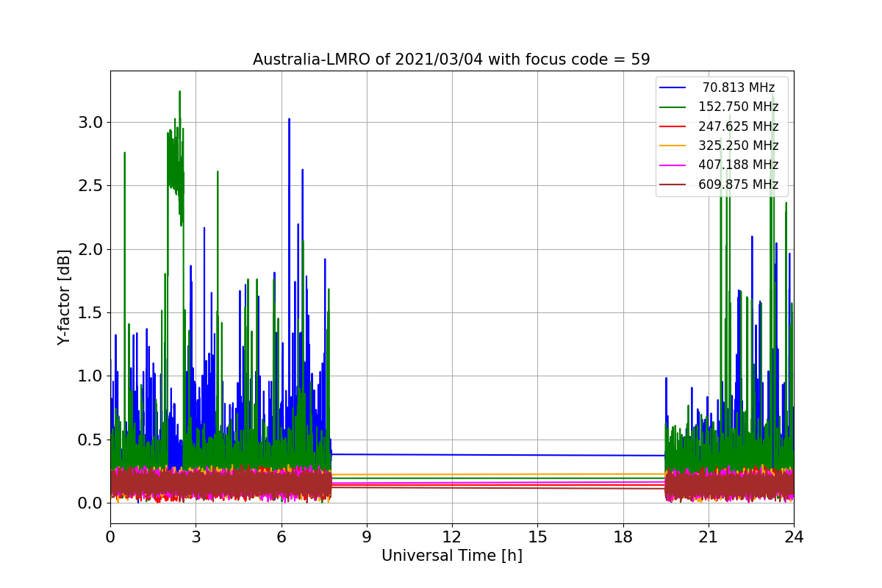Click the 3.0 tick on the y-axis
Image resolution: width=882 pixels, height=588 pixels.
(90, 122)
